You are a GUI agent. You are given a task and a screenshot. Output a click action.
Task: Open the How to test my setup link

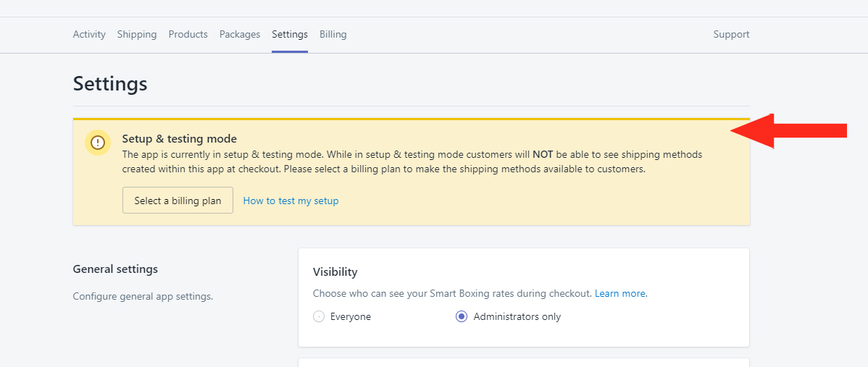point(291,201)
